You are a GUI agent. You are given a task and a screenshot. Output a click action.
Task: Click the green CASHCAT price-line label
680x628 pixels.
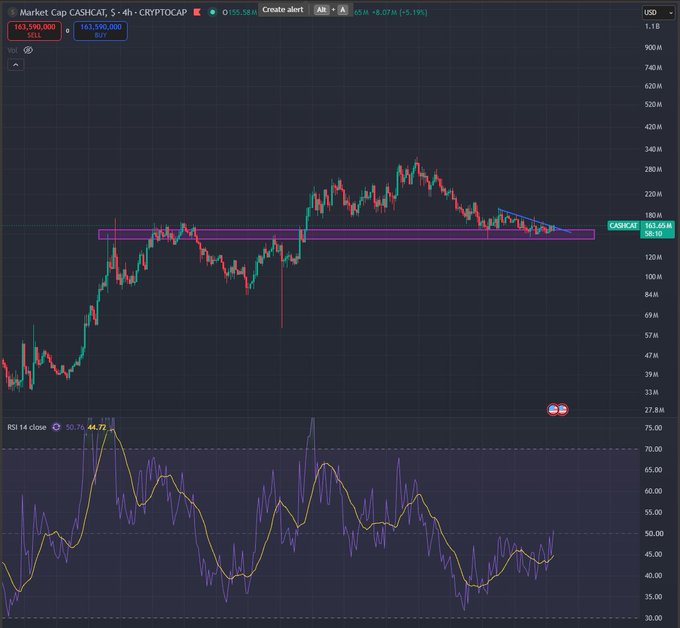coord(623,226)
